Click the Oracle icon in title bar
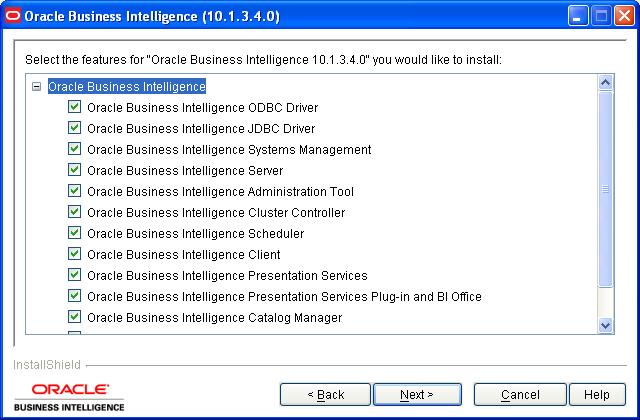This screenshot has height=420, width=640. coord(13,16)
